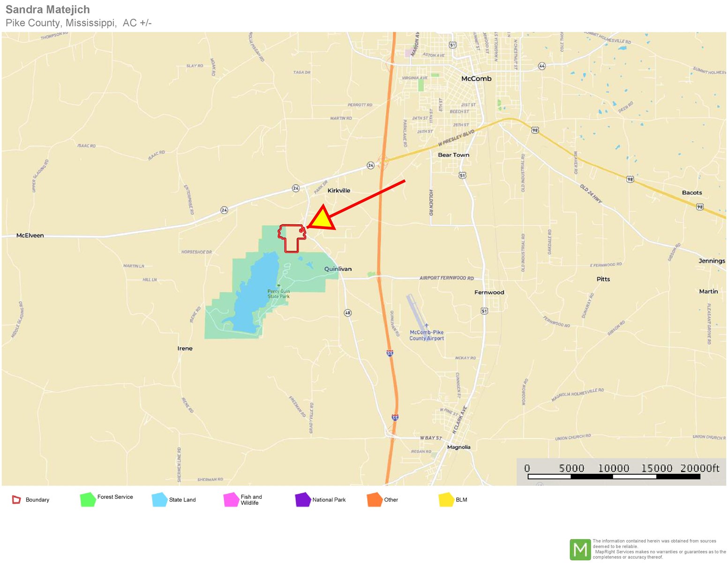Click the McComb-Pike County Airport label

(427, 335)
